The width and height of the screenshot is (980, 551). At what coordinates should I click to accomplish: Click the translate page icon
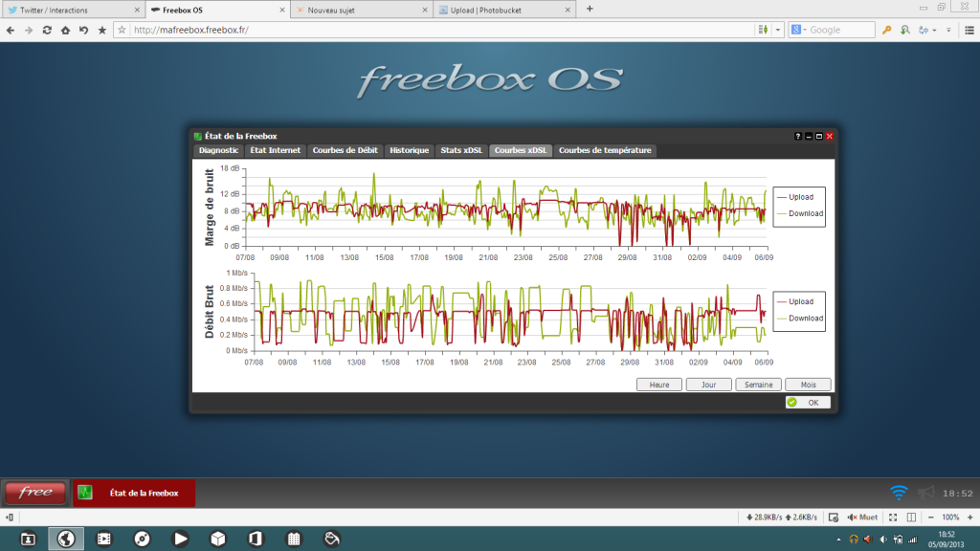pyautogui.click(x=924, y=30)
